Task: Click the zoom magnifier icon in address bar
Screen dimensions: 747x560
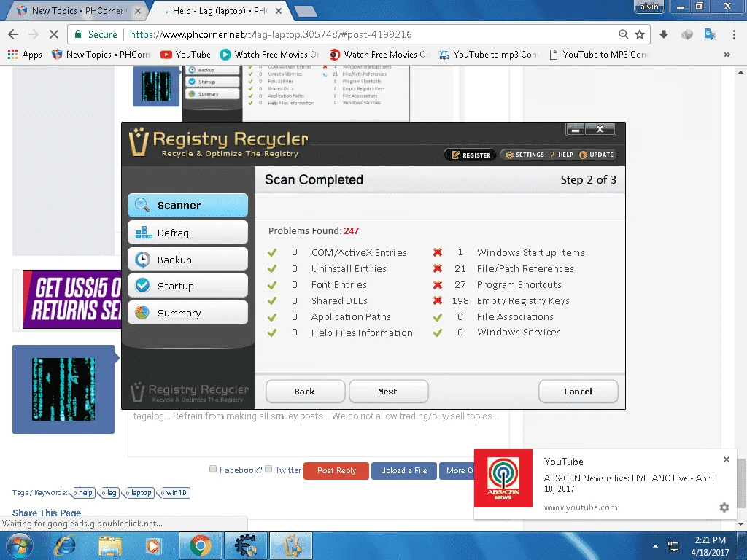Action: (623, 34)
